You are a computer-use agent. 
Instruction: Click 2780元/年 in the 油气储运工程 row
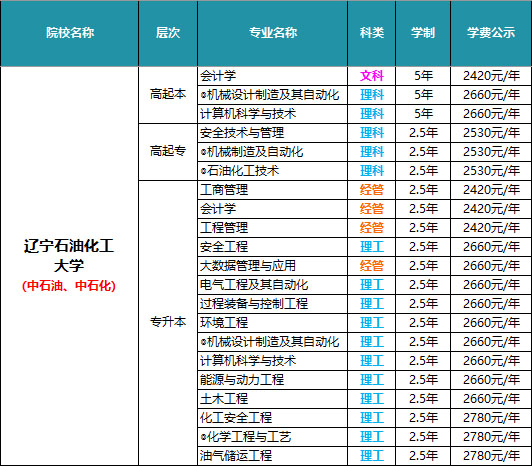pyautogui.click(x=491, y=456)
